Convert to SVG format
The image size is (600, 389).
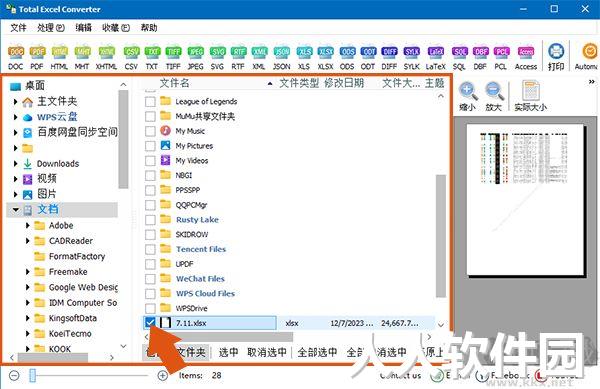(217, 57)
